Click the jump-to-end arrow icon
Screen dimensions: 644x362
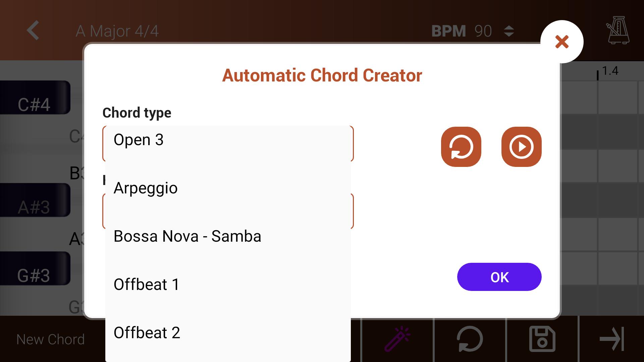coord(612,339)
